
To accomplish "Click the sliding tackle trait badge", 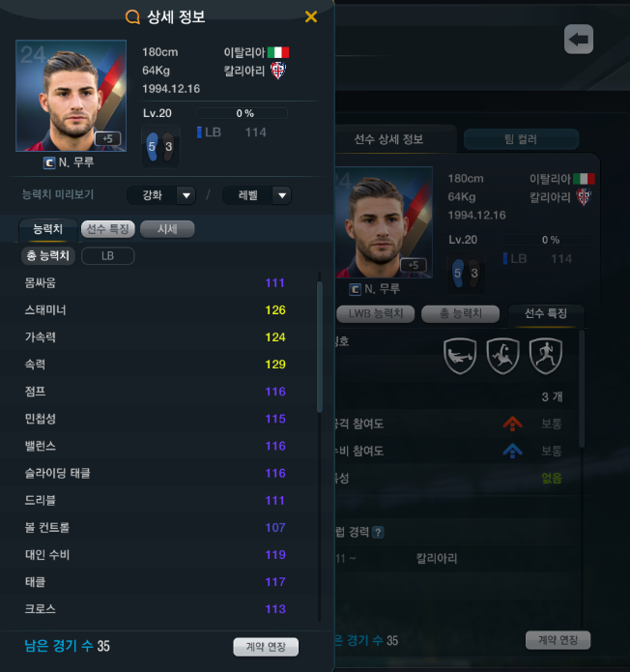I will point(460,356).
